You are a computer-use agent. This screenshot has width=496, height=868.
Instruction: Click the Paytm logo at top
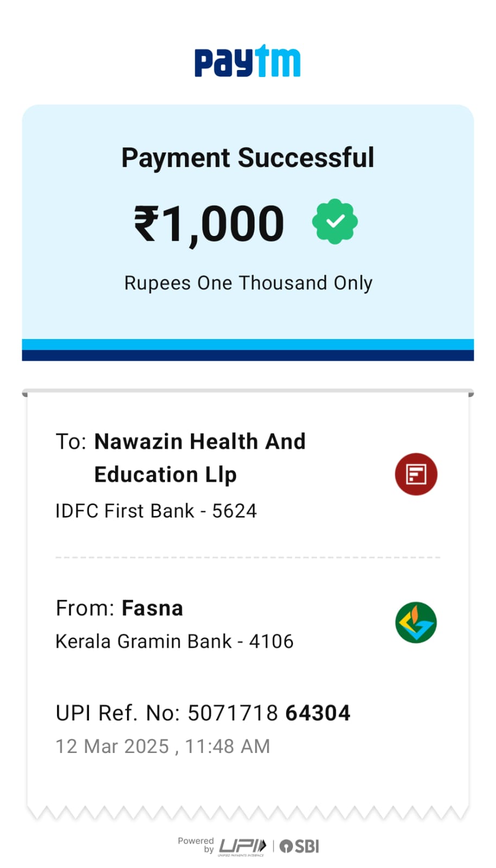(247, 61)
